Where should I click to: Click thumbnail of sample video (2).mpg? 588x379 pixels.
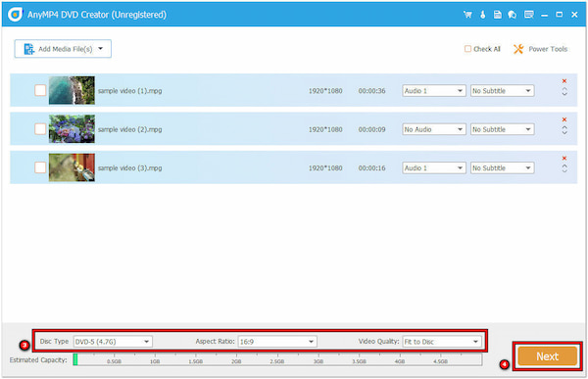tap(72, 129)
